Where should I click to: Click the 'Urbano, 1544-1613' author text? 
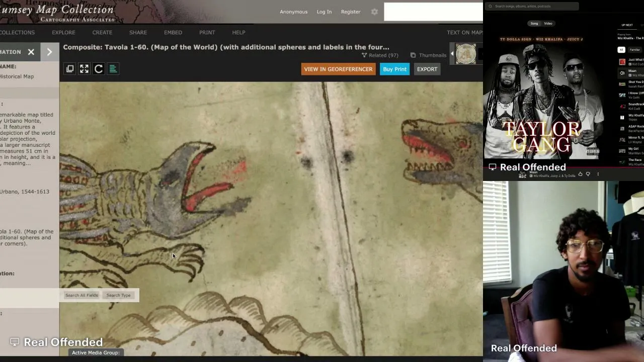[25, 192]
